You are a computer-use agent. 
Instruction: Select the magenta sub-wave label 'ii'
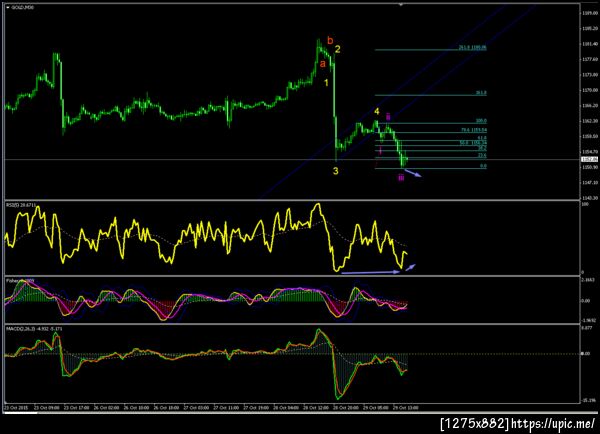tap(388, 116)
